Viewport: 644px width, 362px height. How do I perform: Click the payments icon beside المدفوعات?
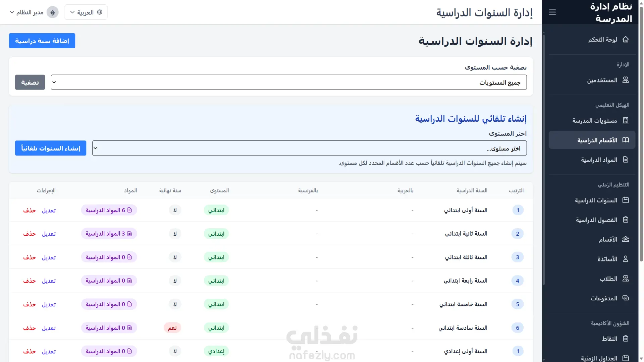click(x=626, y=298)
